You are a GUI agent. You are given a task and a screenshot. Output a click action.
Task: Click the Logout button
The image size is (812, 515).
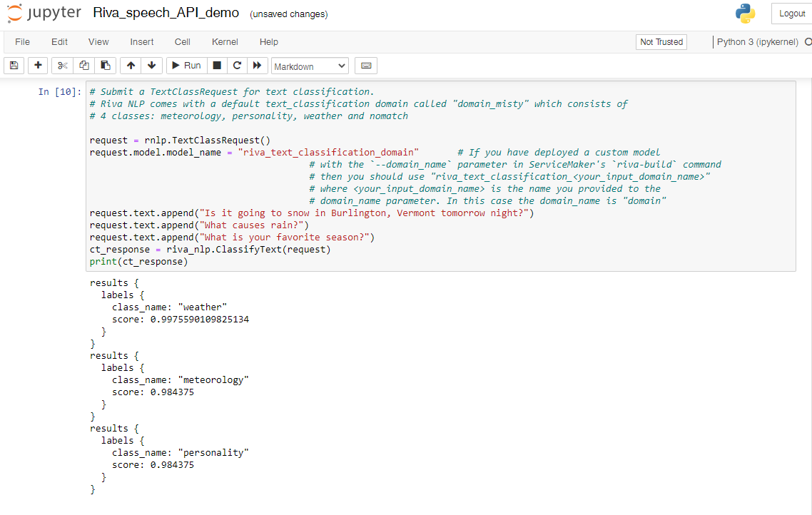pyautogui.click(x=792, y=14)
